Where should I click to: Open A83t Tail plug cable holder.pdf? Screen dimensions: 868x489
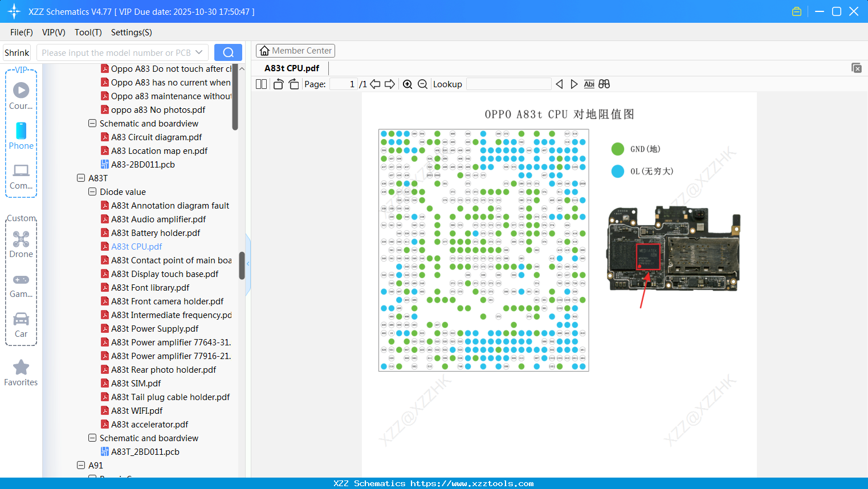coord(170,397)
